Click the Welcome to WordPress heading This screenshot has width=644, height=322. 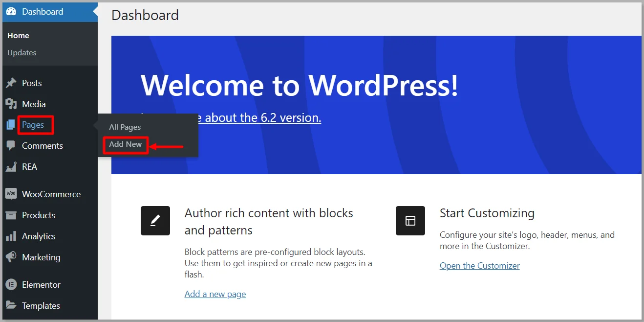(x=300, y=85)
